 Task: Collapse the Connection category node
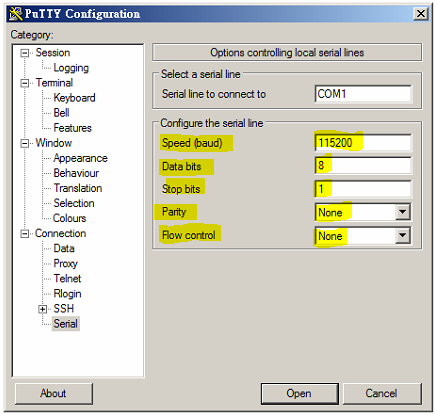coord(25,234)
